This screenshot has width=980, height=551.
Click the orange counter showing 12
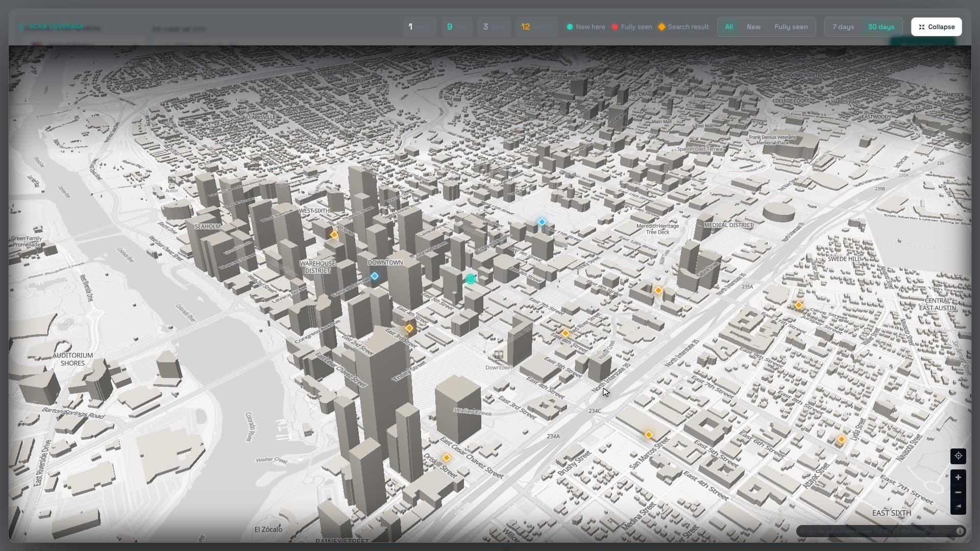click(x=536, y=27)
